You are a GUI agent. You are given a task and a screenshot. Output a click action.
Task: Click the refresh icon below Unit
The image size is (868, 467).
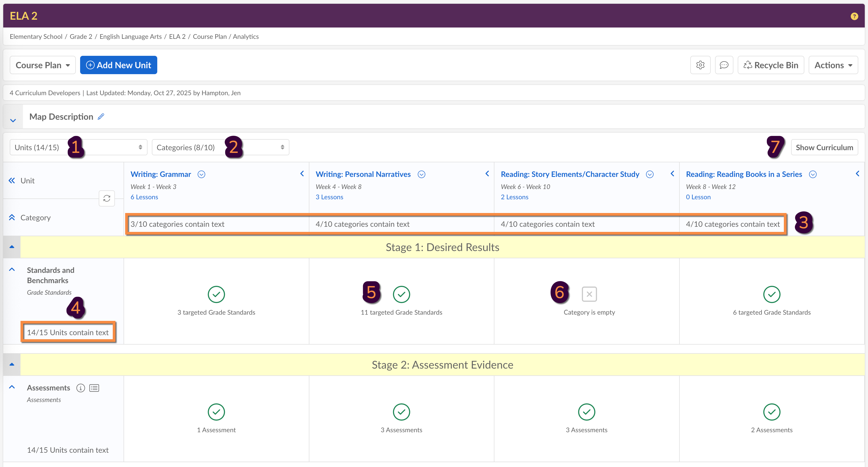click(x=107, y=198)
